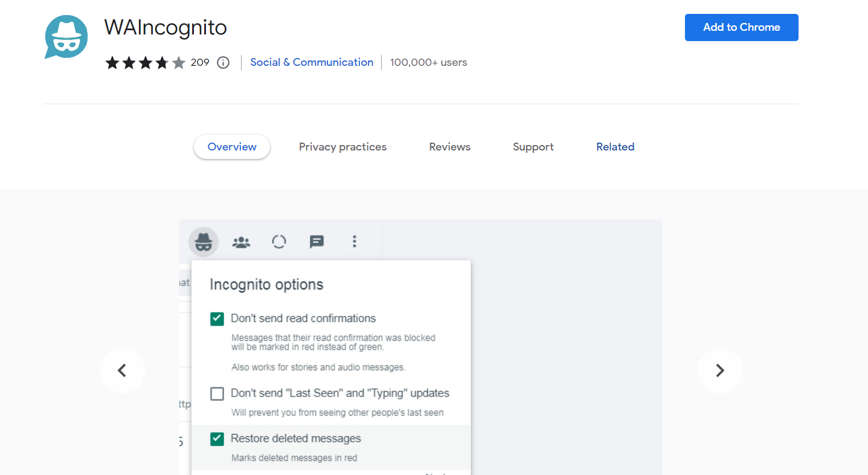Expand the Incognito options panel header
868x475 pixels.
266,284
